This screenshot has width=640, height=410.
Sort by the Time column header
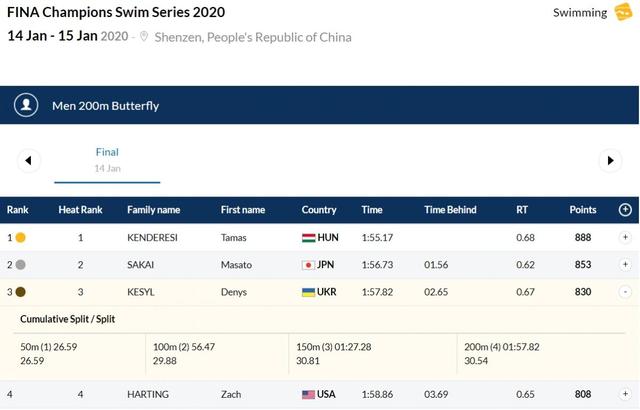tap(372, 210)
